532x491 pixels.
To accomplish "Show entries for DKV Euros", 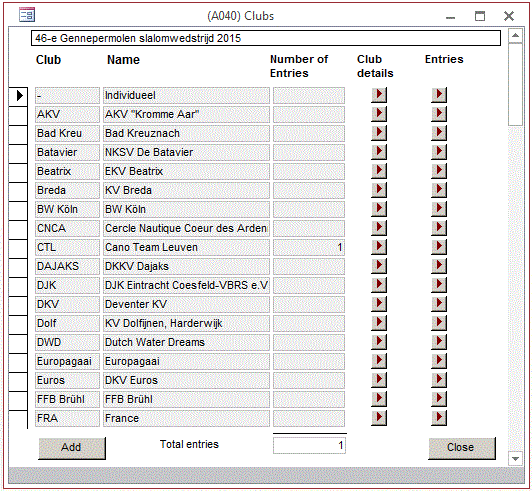I will (439, 380).
